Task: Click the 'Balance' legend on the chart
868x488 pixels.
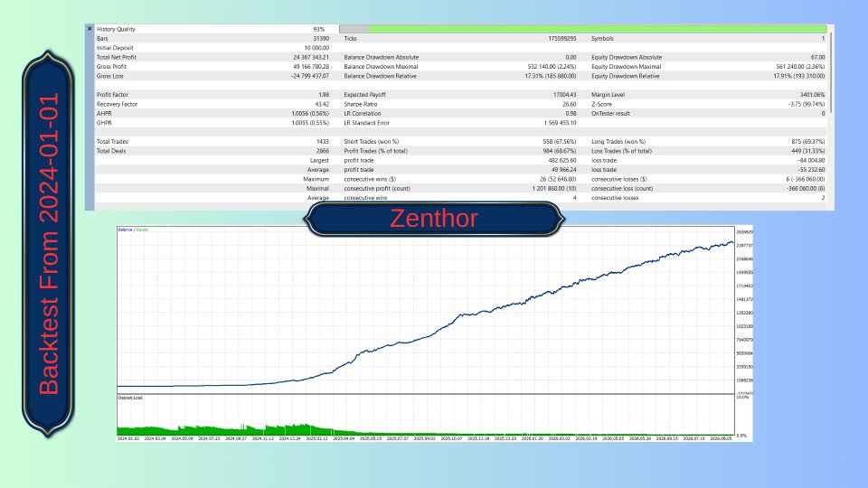Action: point(125,230)
